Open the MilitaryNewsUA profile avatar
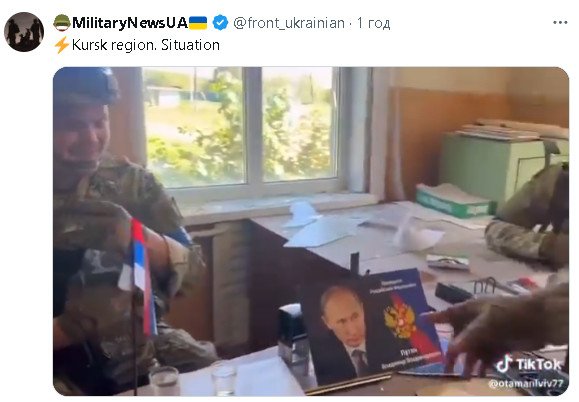579x402 pixels. tap(24, 32)
